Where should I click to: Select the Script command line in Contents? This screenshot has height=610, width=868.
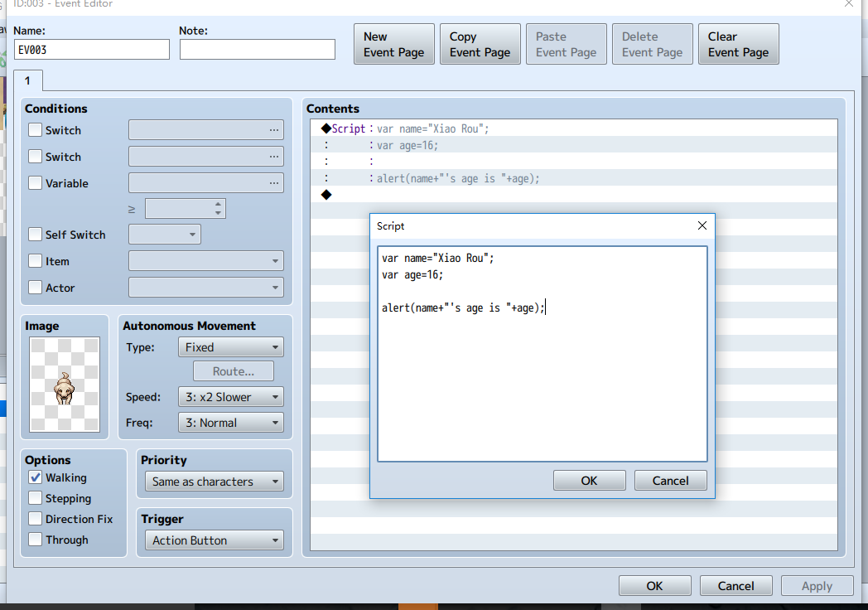[x=573, y=128]
